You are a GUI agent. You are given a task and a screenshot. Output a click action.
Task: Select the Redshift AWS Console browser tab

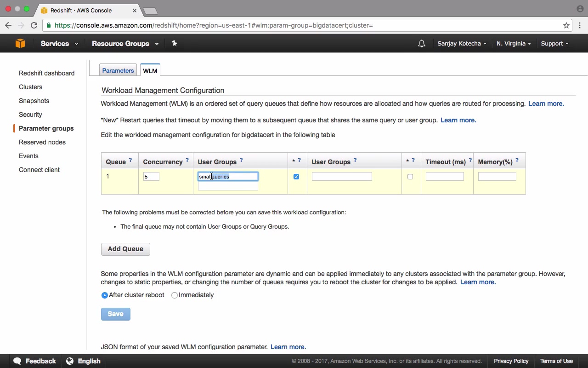pyautogui.click(x=87, y=10)
